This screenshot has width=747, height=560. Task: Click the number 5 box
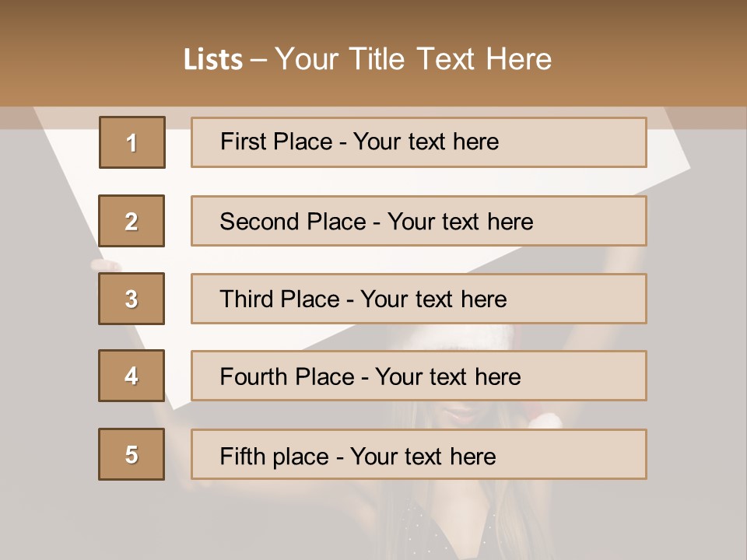(x=132, y=454)
